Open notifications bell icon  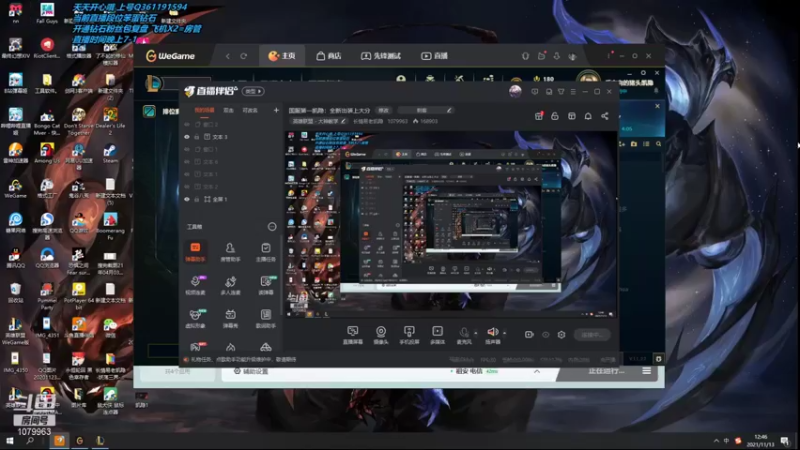click(588, 116)
